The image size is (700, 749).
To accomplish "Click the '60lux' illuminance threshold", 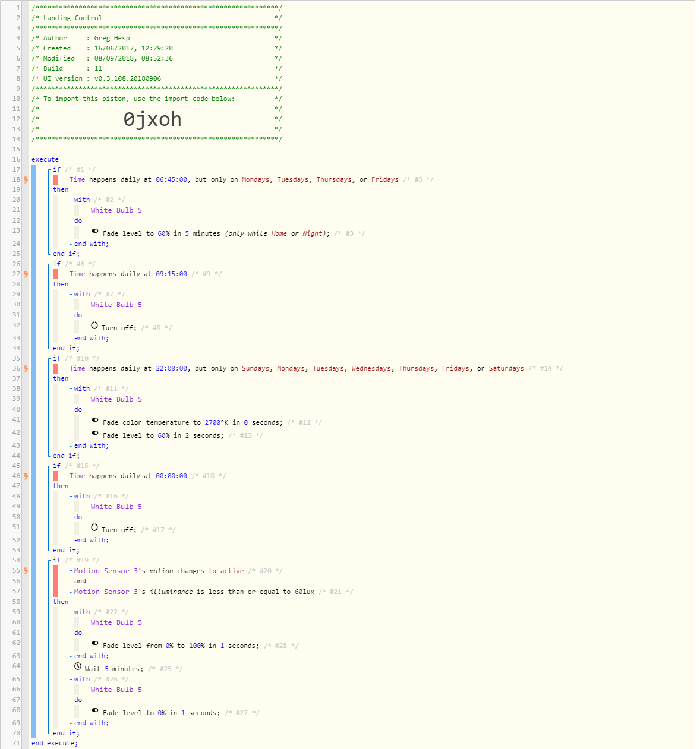I will [x=304, y=592].
